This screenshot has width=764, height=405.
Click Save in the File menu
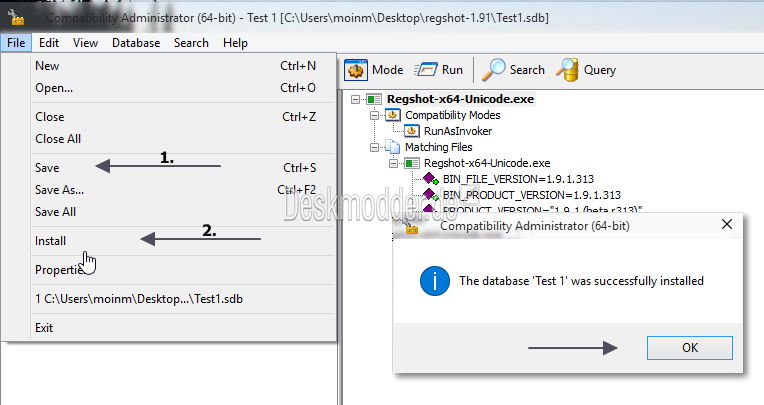tap(183, 168)
